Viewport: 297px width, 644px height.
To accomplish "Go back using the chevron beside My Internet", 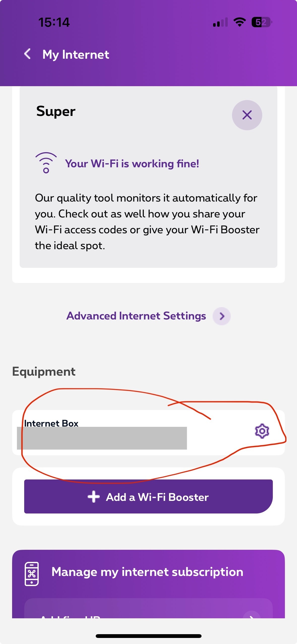I will (27, 54).
